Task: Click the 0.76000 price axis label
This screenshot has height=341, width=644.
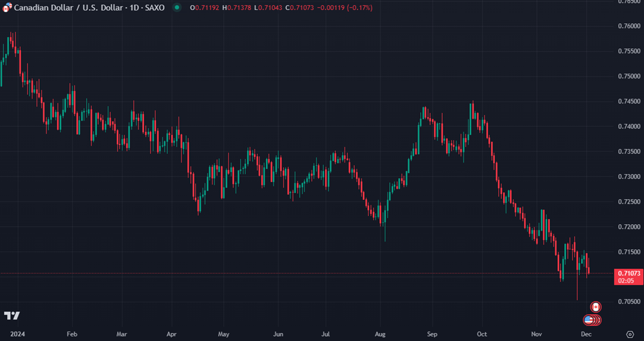Action: pyautogui.click(x=629, y=26)
